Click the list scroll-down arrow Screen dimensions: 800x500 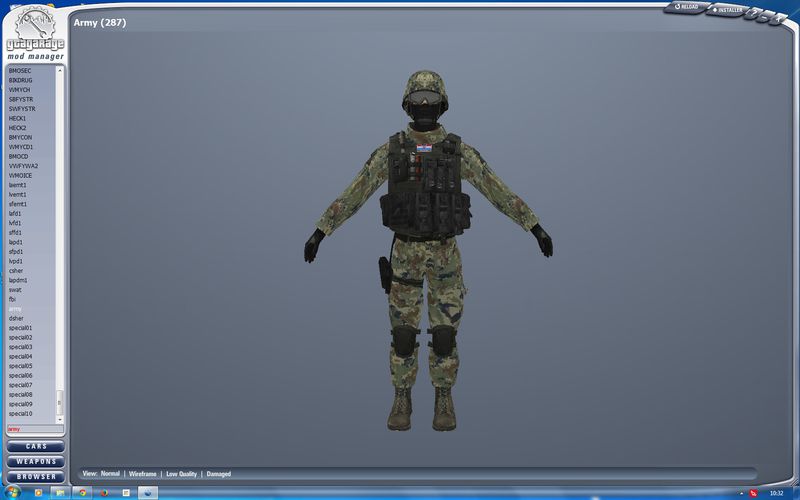(x=60, y=419)
